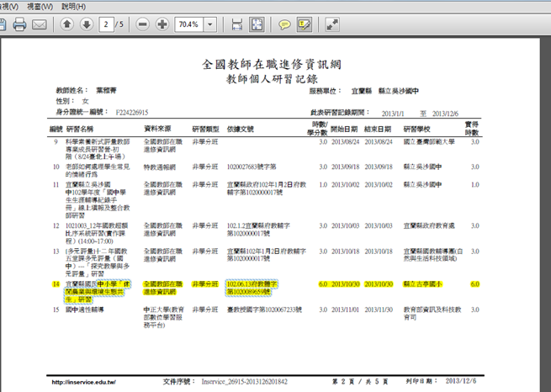This screenshot has width=551, height=392.
Task: Click the page number input box
Action: tap(106, 24)
